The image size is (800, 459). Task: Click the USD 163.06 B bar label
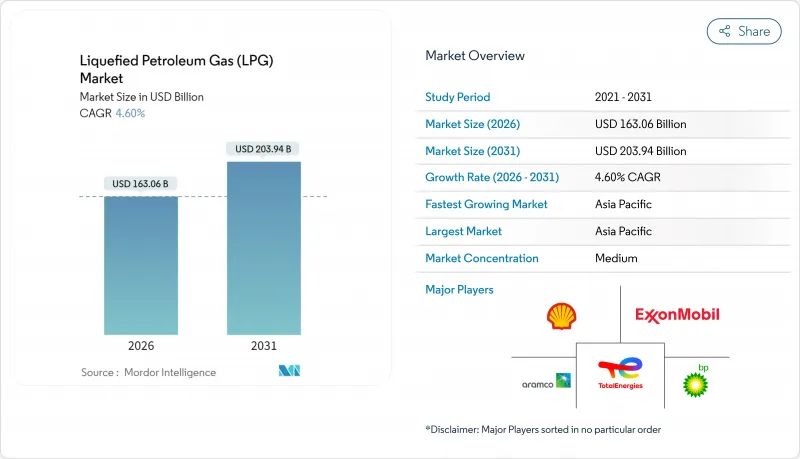click(141, 183)
